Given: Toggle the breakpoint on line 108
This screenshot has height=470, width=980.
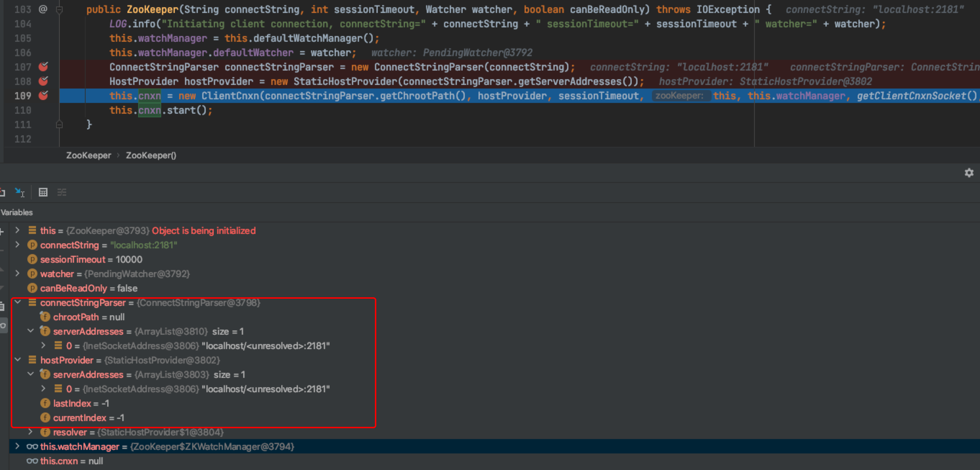Looking at the screenshot, I should [44, 81].
